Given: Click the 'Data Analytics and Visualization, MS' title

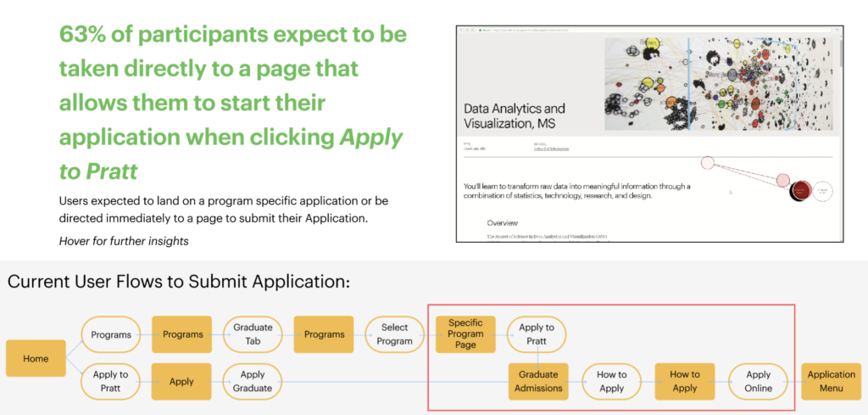Looking at the screenshot, I should coord(515,115).
